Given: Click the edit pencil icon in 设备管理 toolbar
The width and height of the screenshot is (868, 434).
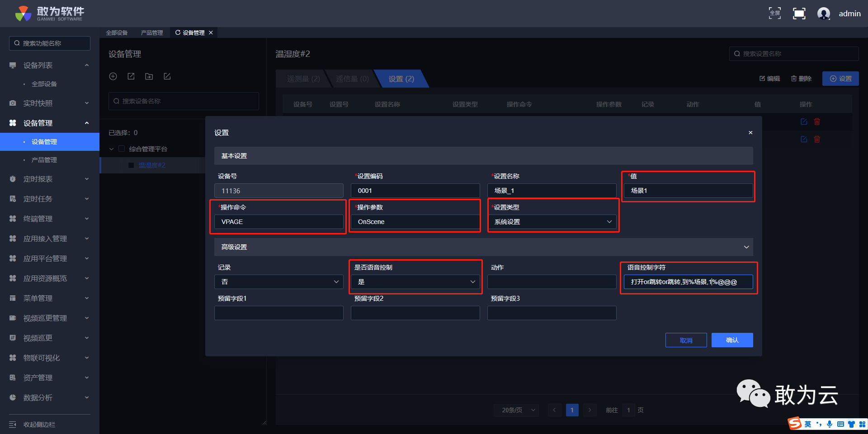Looking at the screenshot, I should [167, 76].
